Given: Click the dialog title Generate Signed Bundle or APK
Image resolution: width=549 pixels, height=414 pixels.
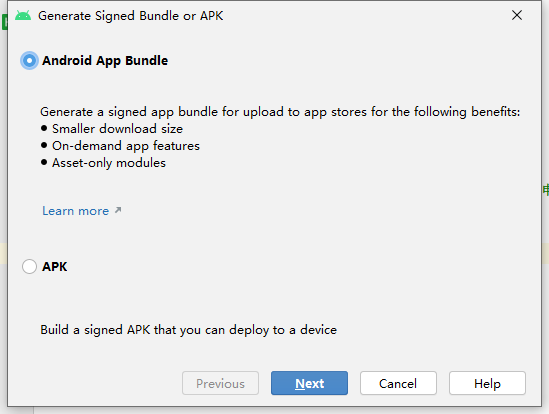Looking at the screenshot, I should pos(131,16).
